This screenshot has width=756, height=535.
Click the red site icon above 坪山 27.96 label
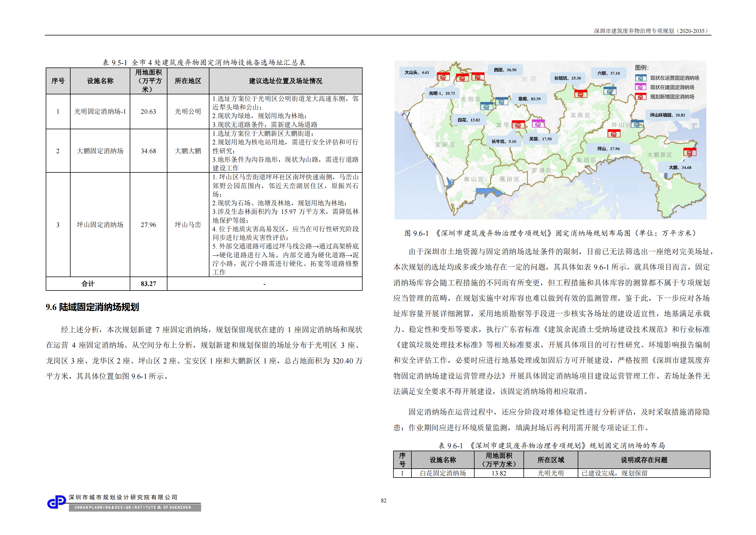click(614, 134)
